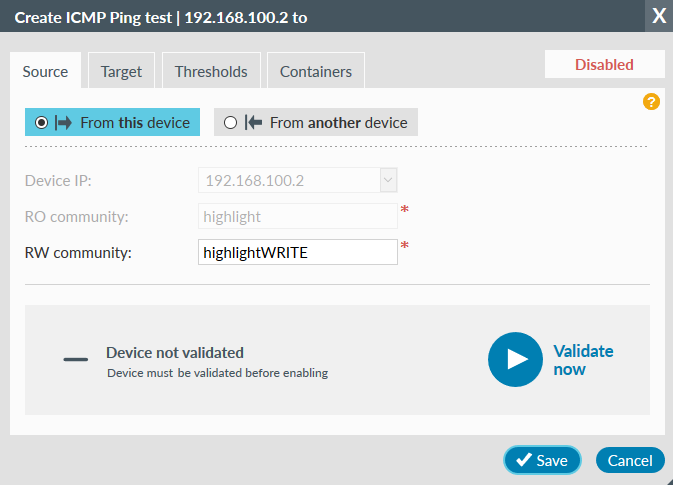Click the Save button
Image resolution: width=673 pixels, height=485 pixels.
[x=543, y=461]
